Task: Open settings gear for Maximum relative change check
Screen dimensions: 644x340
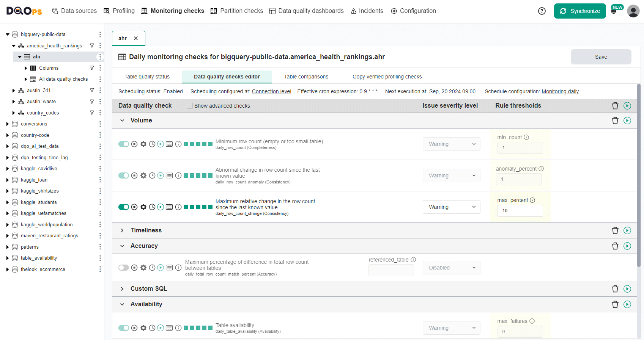Action: coord(143,207)
